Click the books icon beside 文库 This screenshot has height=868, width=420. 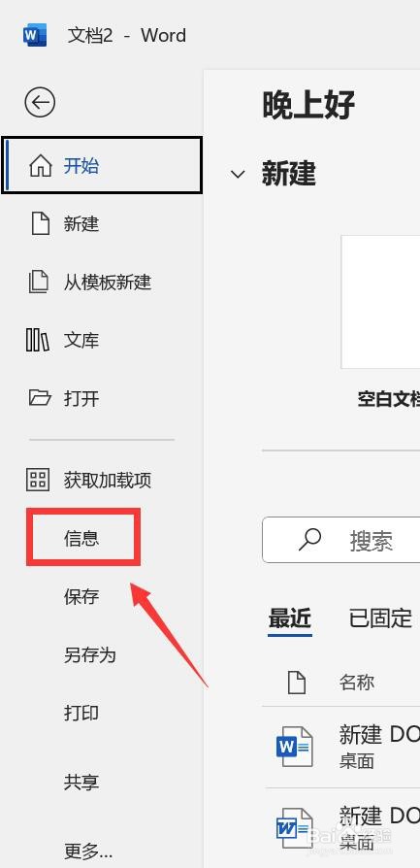[x=38, y=340]
